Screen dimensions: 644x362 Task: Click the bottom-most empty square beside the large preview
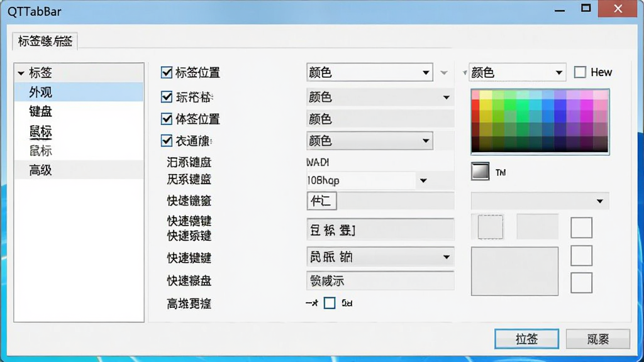pos(581,283)
